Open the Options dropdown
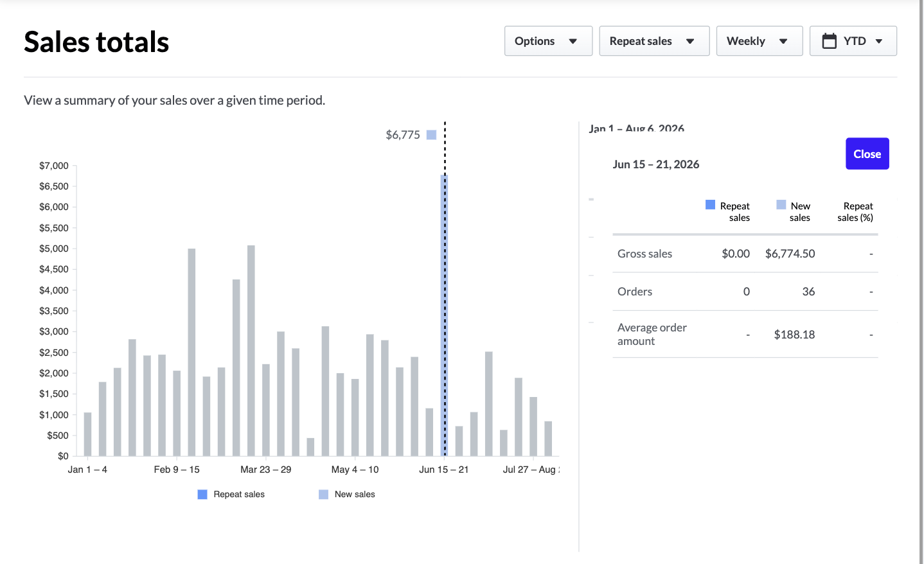924x564 pixels. (548, 41)
